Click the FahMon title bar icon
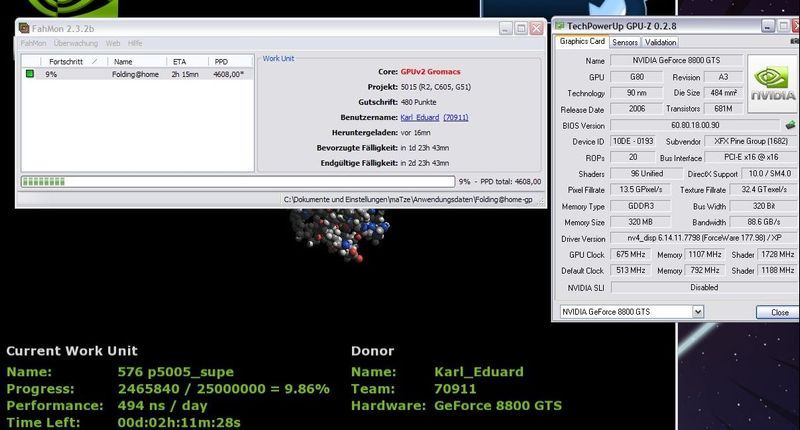This screenshot has height=430, width=800. click(x=24, y=28)
